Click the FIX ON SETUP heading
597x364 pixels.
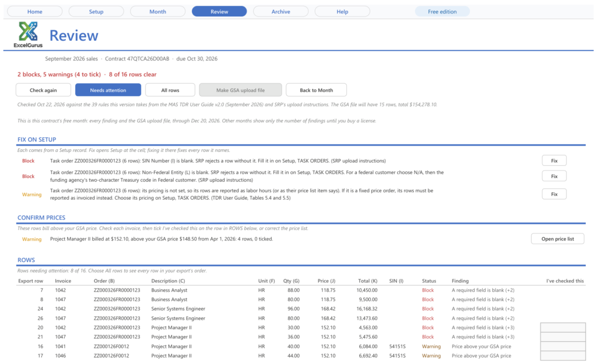[37, 140]
